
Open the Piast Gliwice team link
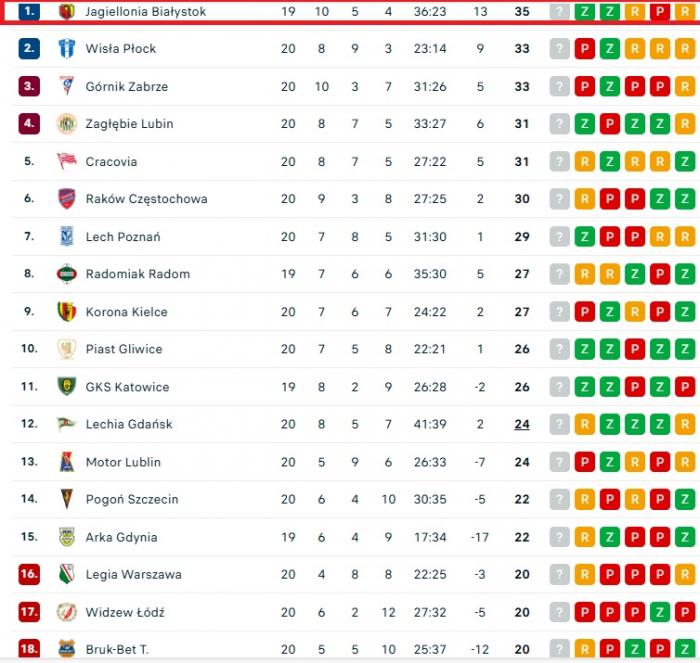point(123,349)
